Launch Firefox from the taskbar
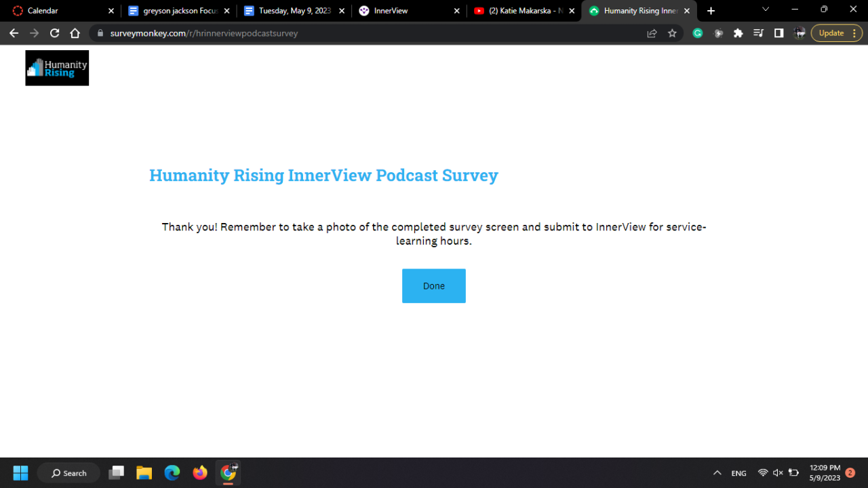 point(200,472)
